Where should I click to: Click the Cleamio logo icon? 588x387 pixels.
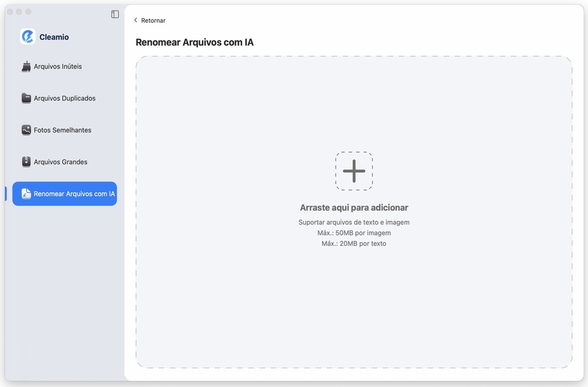28,37
